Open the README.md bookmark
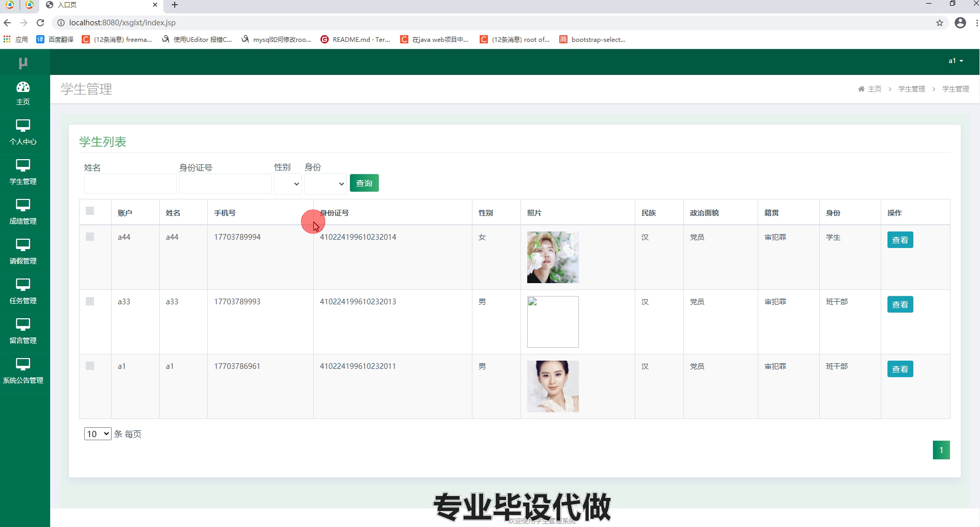 coord(355,39)
